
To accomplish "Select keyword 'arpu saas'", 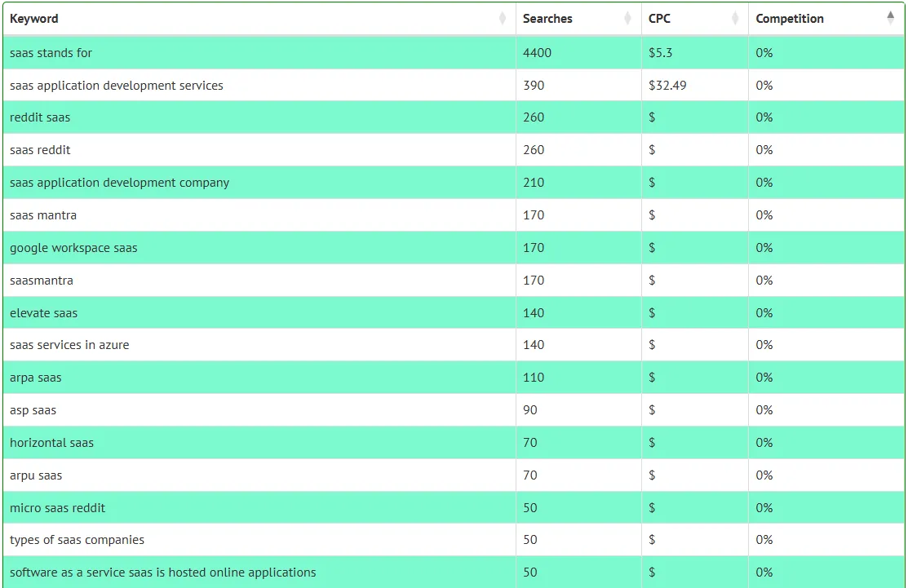I will click(x=36, y=475).
